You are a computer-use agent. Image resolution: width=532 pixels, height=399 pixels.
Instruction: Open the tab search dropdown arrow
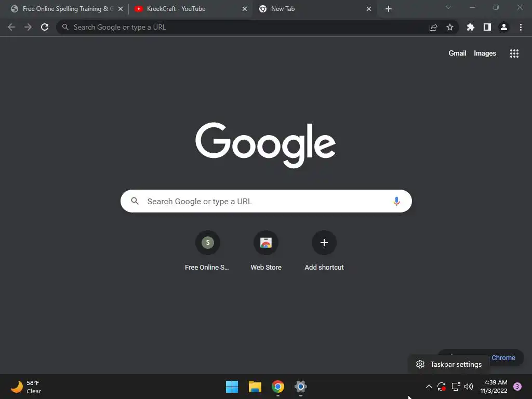pyautogui.click(x=448, y=7)
